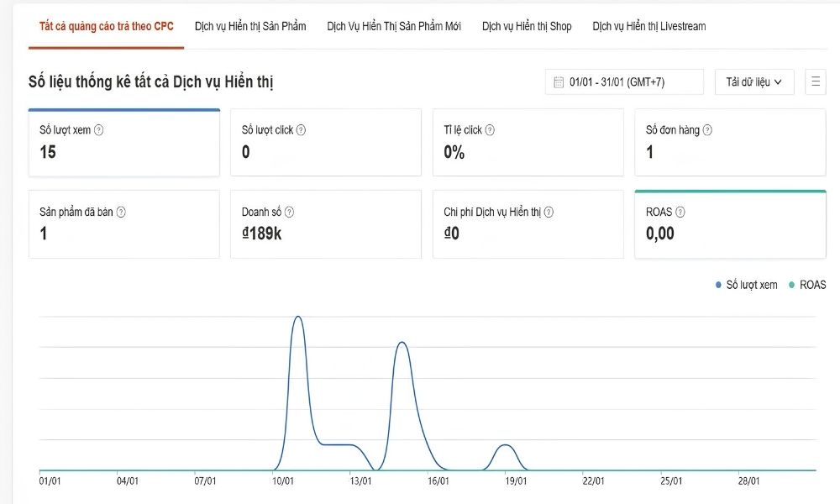Toggle the Số lượt xem metric card
The width and height of the screenshot is (840, 504).
(124, 143)
